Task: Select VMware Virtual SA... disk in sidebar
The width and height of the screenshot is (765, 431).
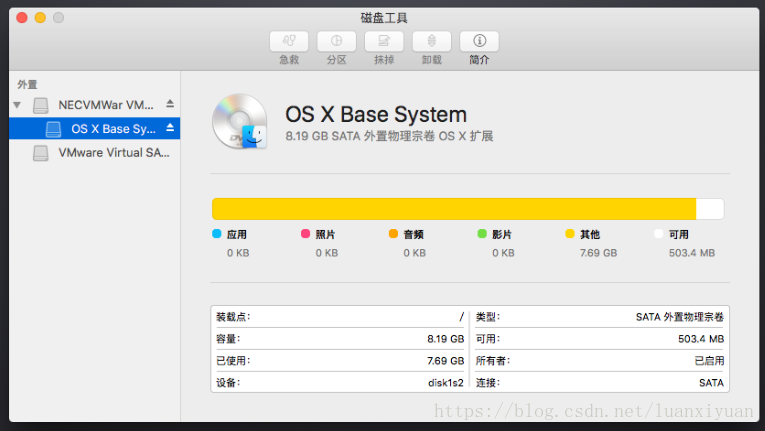Action: (95, 153)
